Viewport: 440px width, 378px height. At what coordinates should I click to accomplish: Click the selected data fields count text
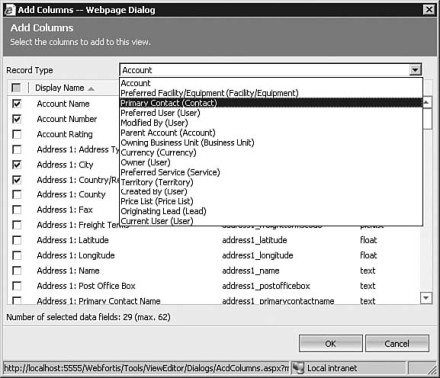pyautogui.click(x=88, y=317)
